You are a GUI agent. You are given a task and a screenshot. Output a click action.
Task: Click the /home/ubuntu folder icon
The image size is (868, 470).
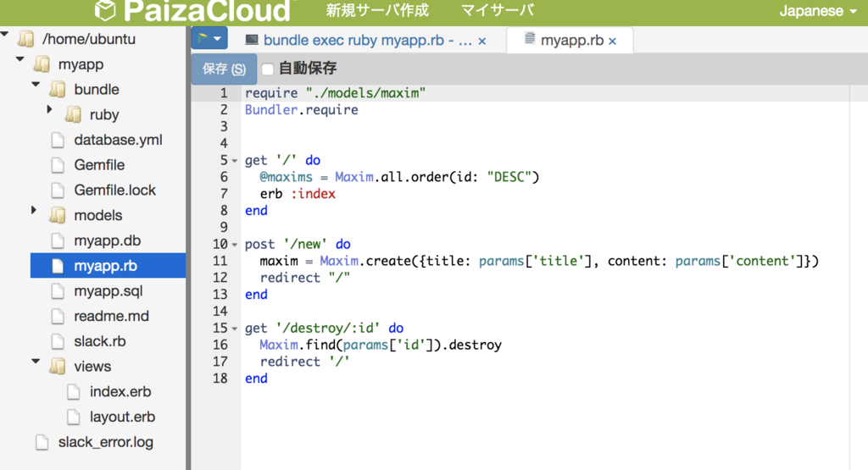tap(26, 39)
